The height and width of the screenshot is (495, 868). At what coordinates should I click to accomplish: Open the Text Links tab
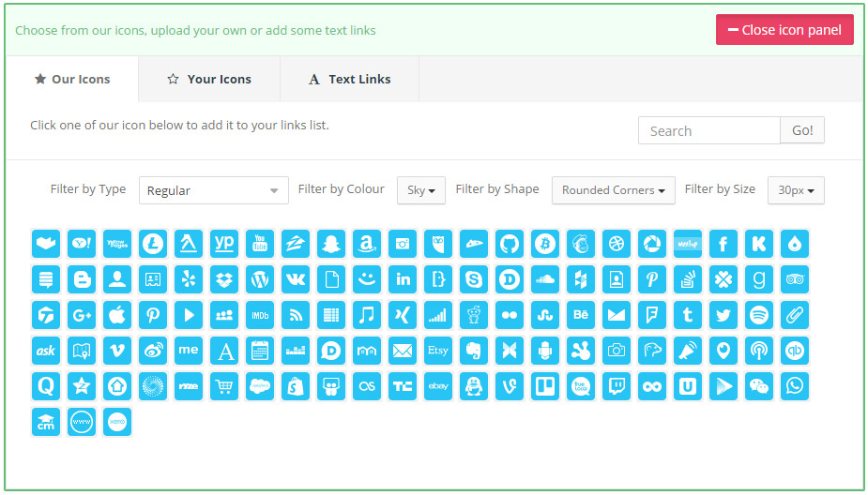[x=349, y=80]
